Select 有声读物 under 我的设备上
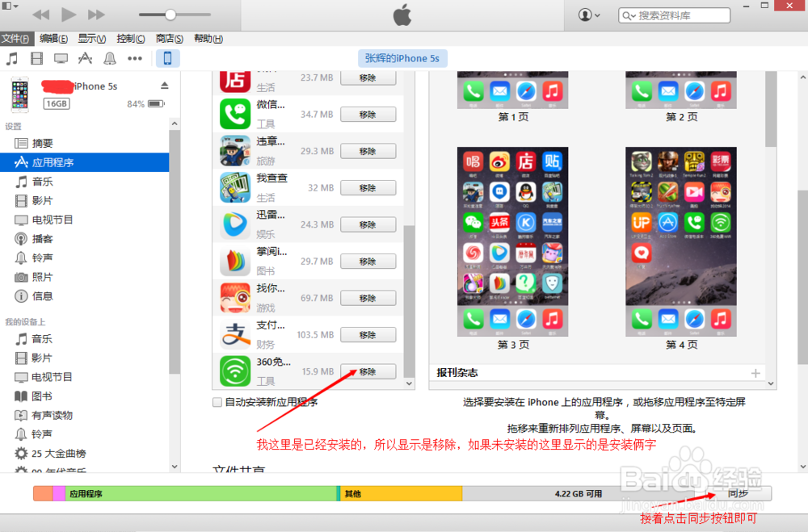This screenshot has width=808, height=532. (47, 415)
